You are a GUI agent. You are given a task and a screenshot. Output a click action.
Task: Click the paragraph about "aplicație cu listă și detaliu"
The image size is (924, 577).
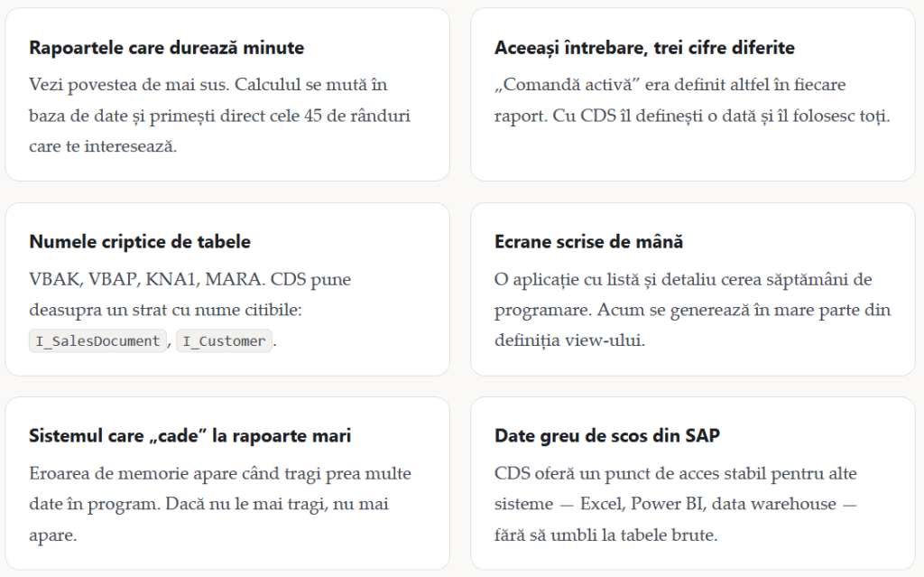click(x=692, y=310)
